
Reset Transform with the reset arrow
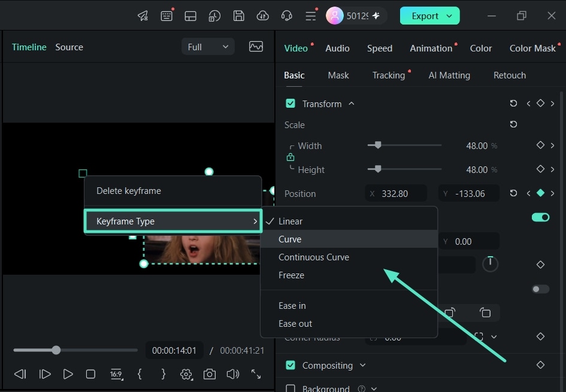513,104
